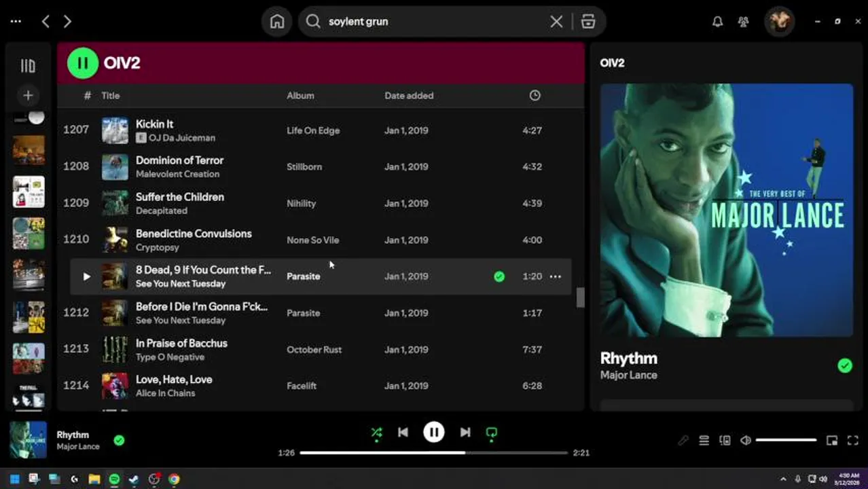
Task: Toggle saved checkmark in now playing bar
Action: [x=119, y=440]
